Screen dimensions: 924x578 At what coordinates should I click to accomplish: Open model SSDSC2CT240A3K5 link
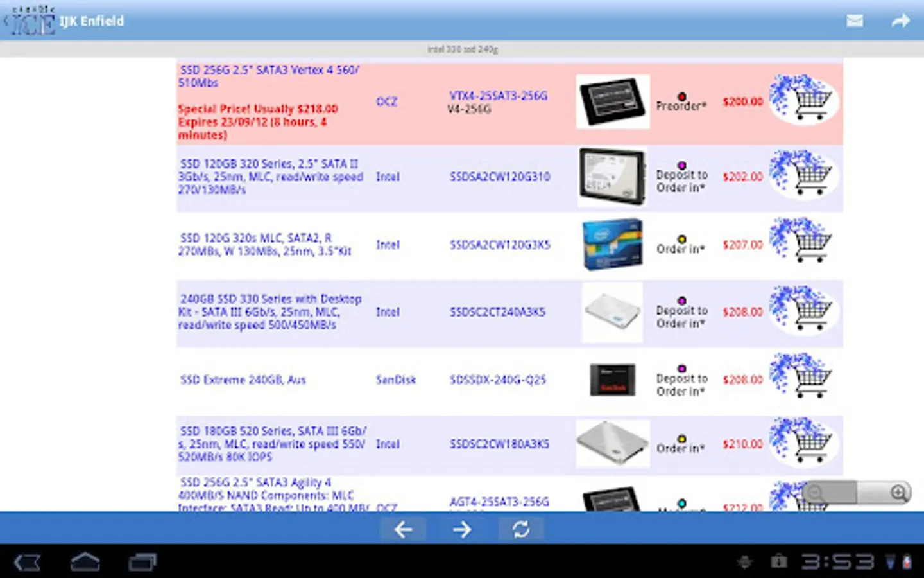pos(497,312)
